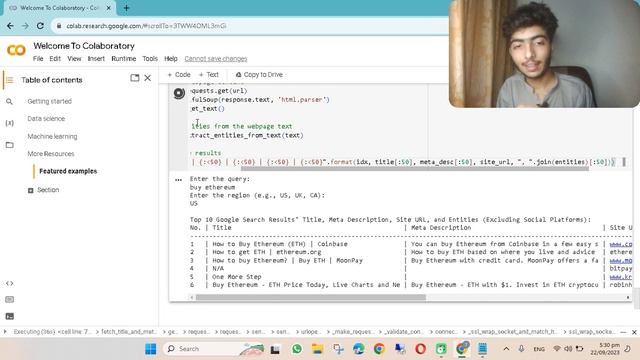
Task: Click fetch_title_and_meta in execution breadcrumb
Action: (129, 332)
